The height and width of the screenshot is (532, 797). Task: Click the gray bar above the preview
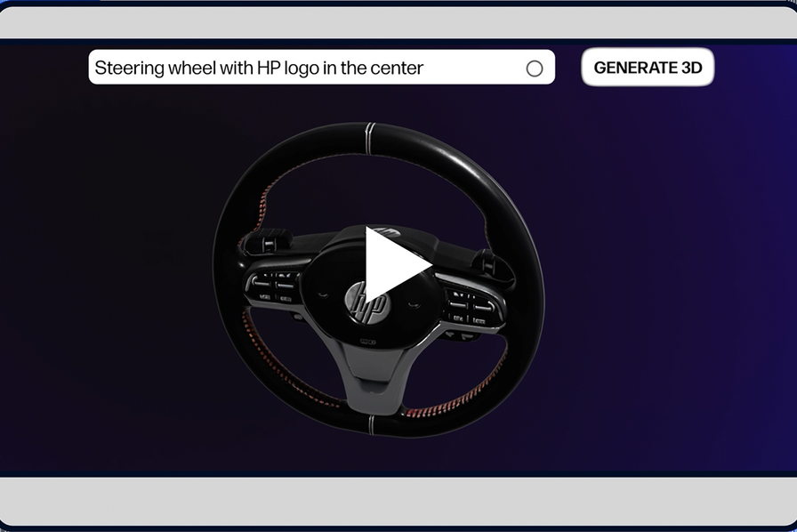pos(398,23)
